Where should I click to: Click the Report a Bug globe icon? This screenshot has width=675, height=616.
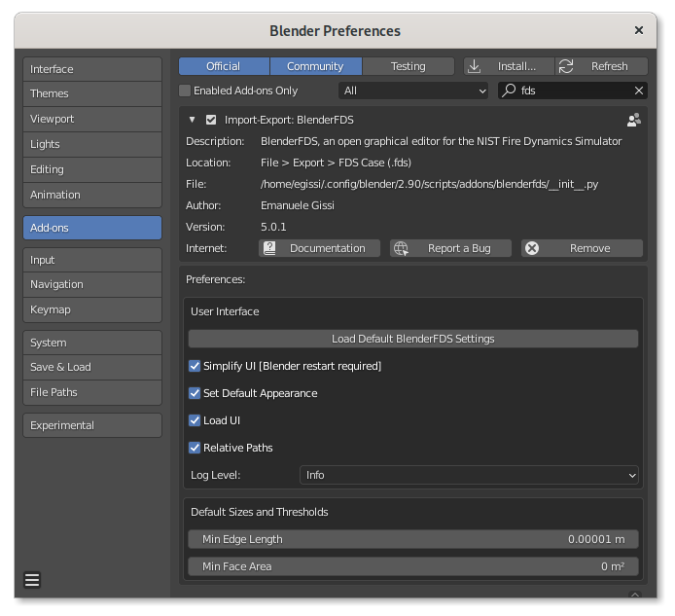(x=402, y=248)
